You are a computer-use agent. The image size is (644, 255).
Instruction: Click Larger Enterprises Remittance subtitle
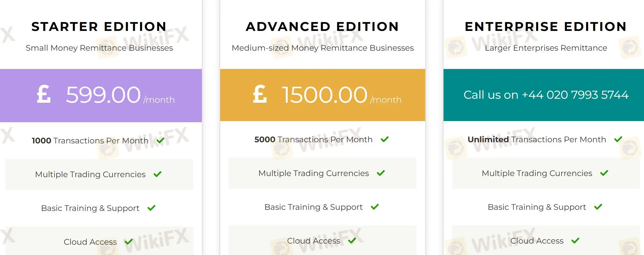(546, 48)
